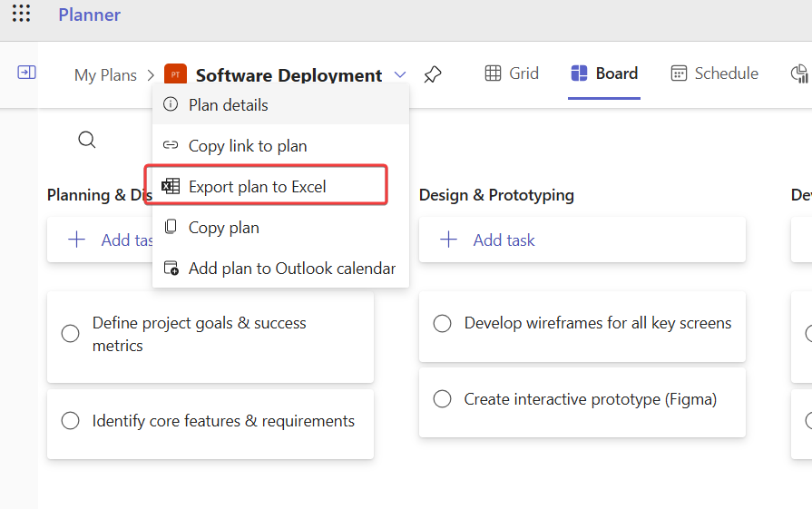Click the Charts view icon
This screenshot has height=509, width=812.
click(800, 74)
